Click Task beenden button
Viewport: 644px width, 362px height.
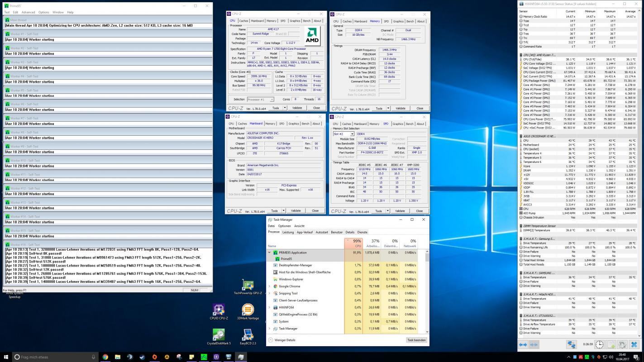click(416, 340)
